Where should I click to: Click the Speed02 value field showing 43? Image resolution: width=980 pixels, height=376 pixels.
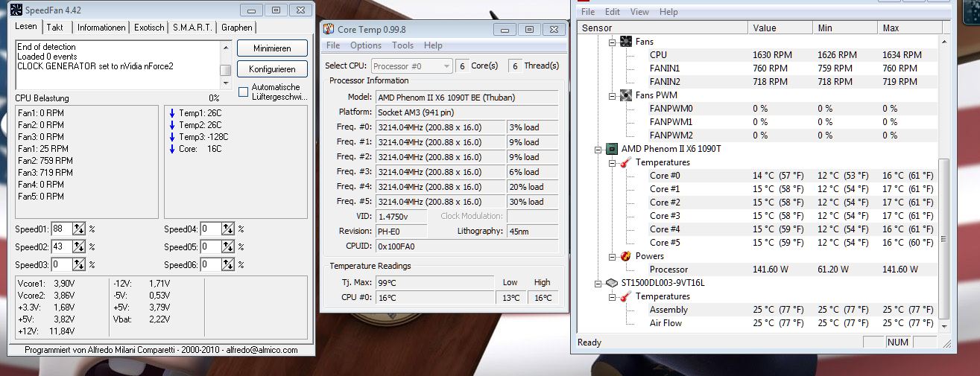tap(62, 246)
